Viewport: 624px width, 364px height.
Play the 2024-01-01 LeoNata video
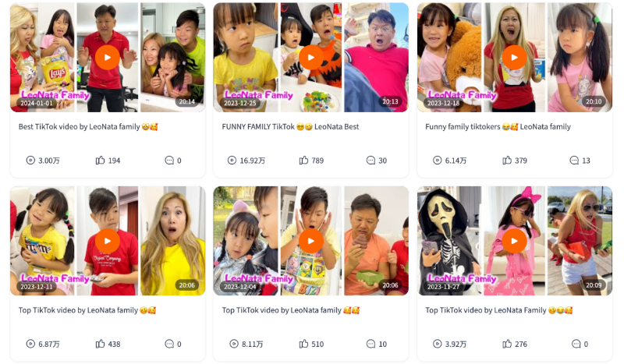pyautogui.click(x=108, y=57)
